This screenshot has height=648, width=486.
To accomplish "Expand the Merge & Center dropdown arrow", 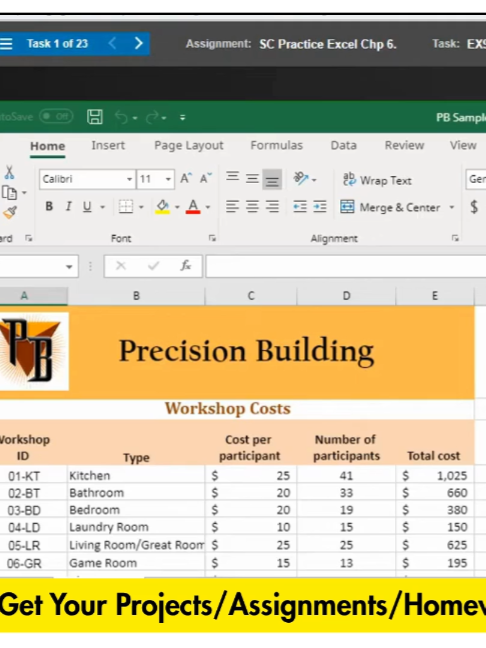I will click(x=452, y=207).
